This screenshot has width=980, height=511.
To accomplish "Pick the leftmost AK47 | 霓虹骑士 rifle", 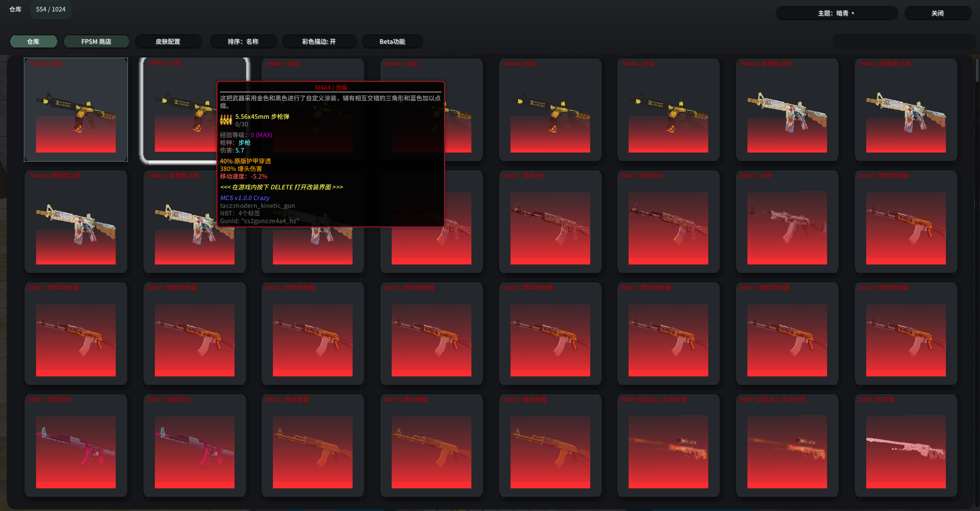I will point(76,445).
